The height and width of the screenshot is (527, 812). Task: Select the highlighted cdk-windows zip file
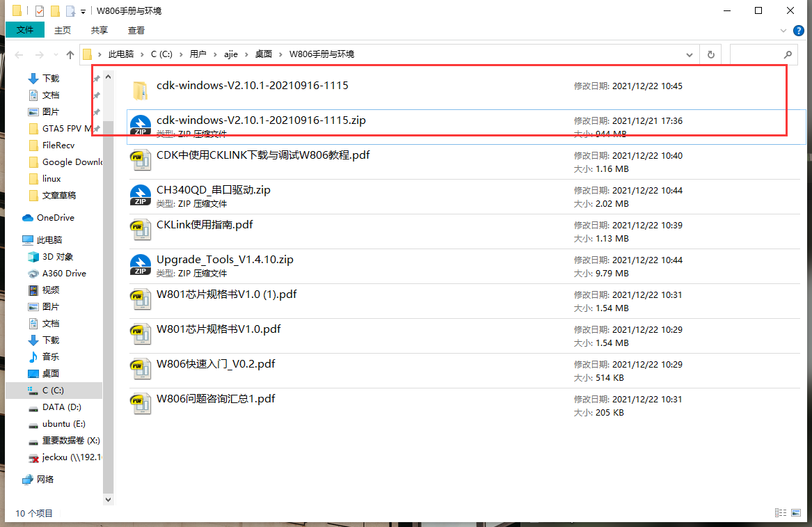(x=261, y=120)
